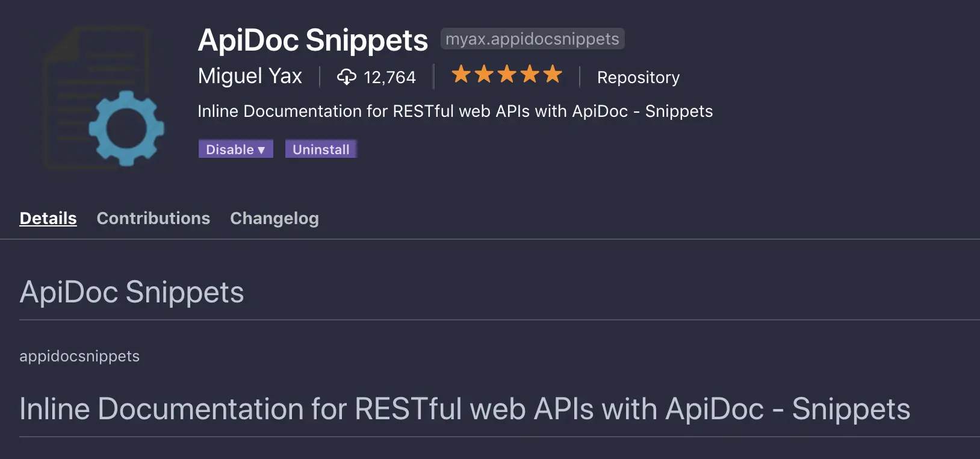Click the first rating star
The image size is (980, 459).
(461, 75)
